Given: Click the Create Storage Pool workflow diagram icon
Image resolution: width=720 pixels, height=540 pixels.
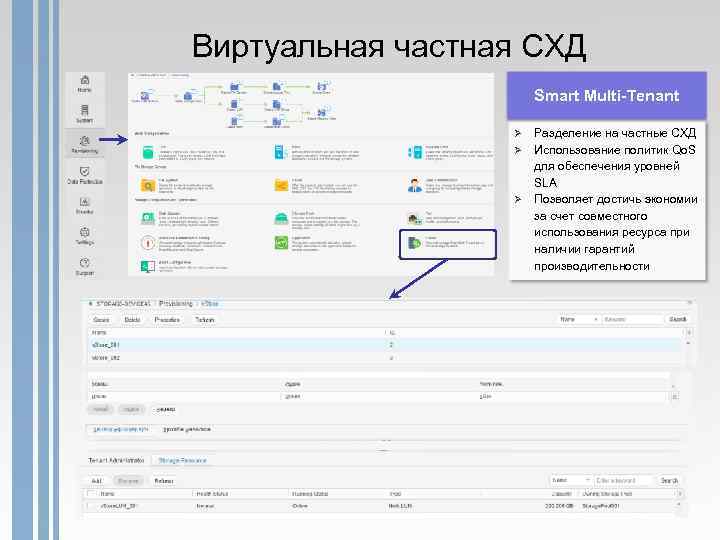Looking at the screenshot, I should pos(188,96).
